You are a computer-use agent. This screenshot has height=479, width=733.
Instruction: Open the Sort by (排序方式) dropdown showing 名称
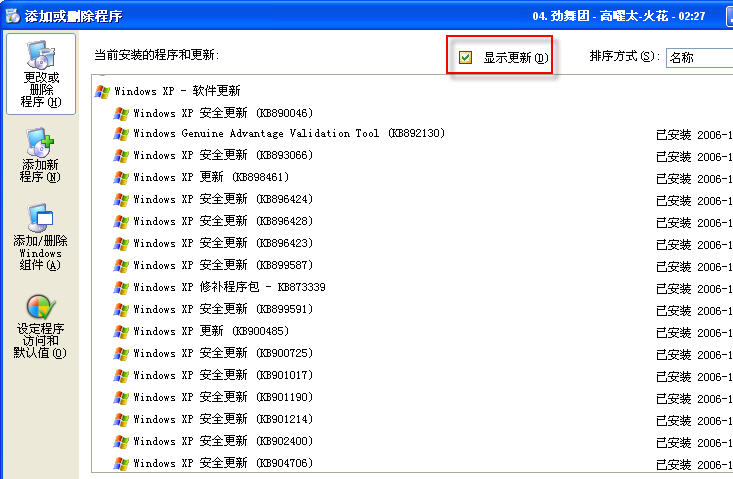point(699,57)
